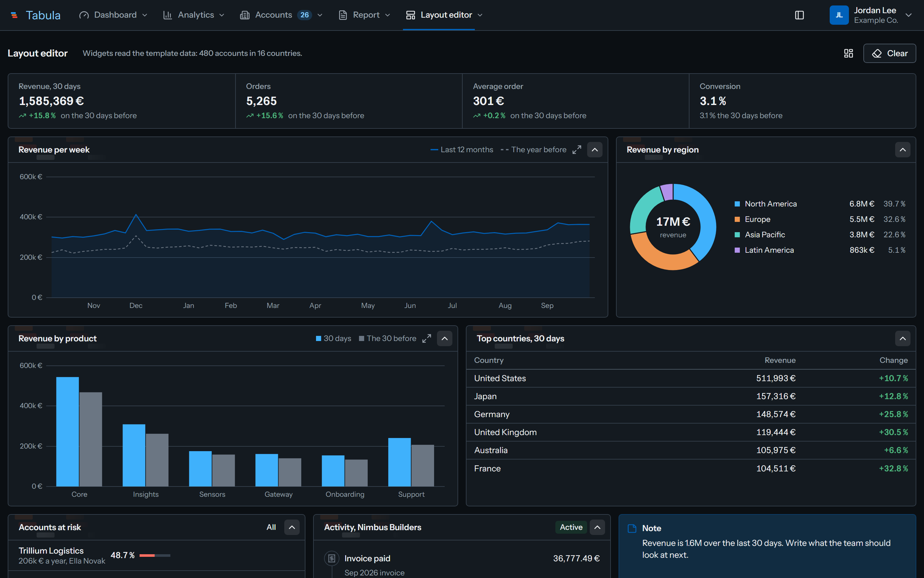Toggle the Last 12 months series
The height and width of the screenshot is (578, 924).
pos(462,149)
